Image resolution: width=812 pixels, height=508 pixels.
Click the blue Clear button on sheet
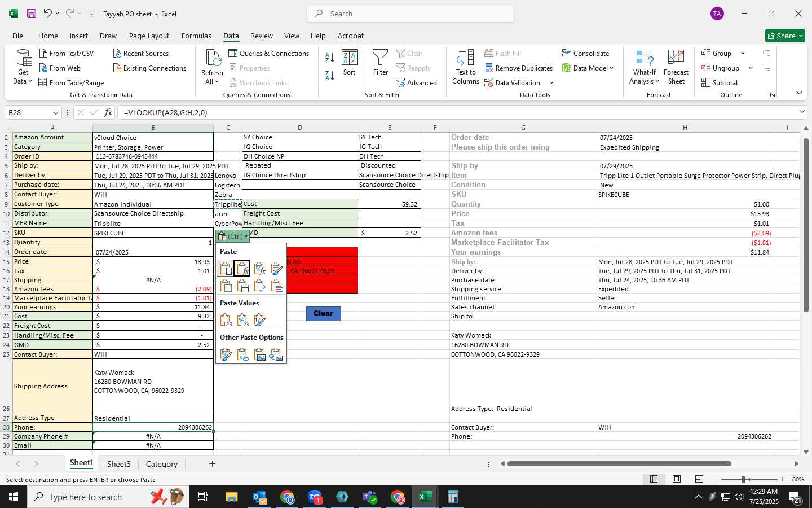[x=324, y=313]
